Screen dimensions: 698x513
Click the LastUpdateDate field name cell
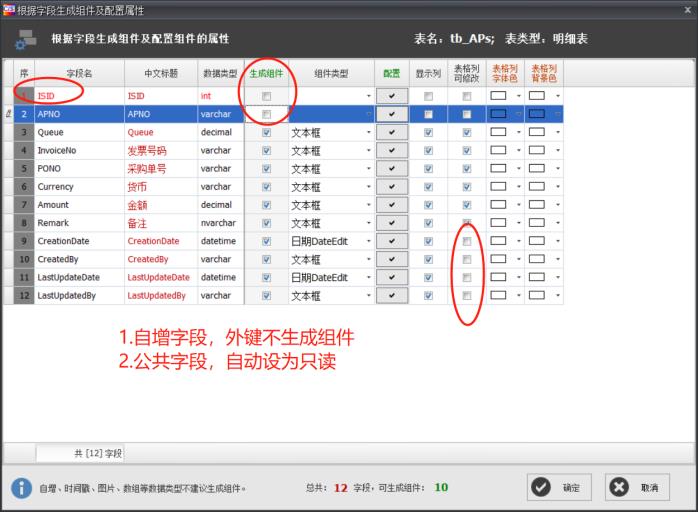pyautogui.click(x=79, y=277)
